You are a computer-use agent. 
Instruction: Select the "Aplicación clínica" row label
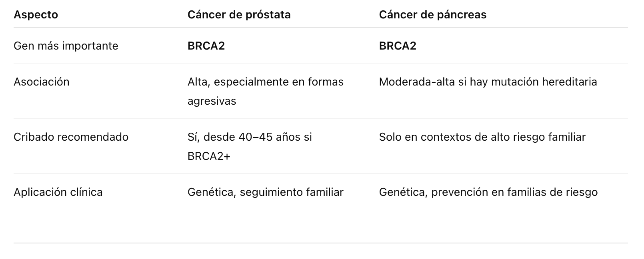58,192
